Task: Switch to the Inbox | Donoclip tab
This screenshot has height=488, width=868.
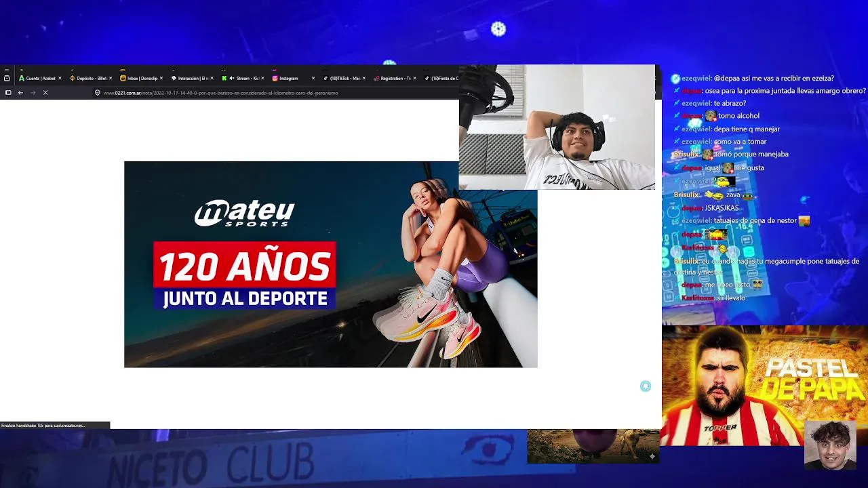Action: click(x=142, y=78)
